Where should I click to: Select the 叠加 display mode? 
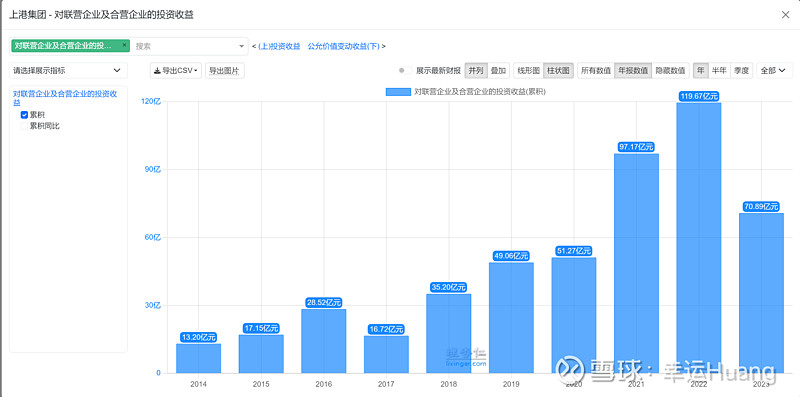498,71
